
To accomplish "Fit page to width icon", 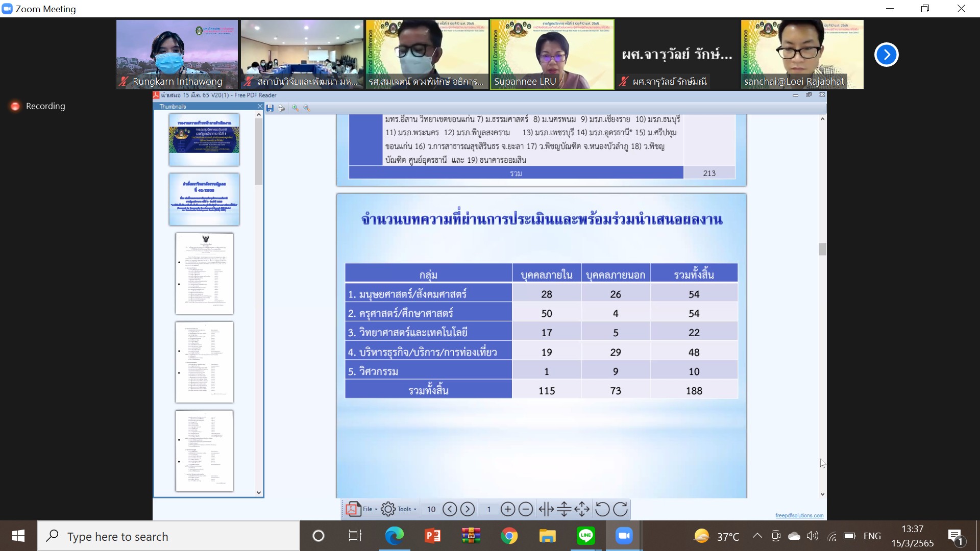I will [x=546, y=509].
